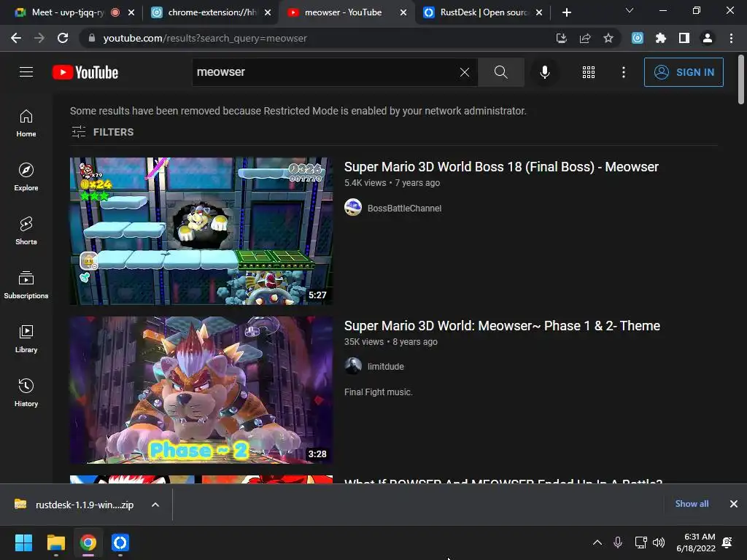Clear the meowser search query with X
The width and height of the screenshot is (747, 560).
coord(465,72)
